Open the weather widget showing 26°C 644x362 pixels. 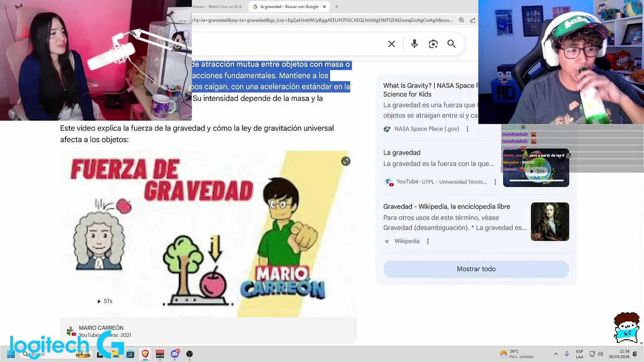516,354
